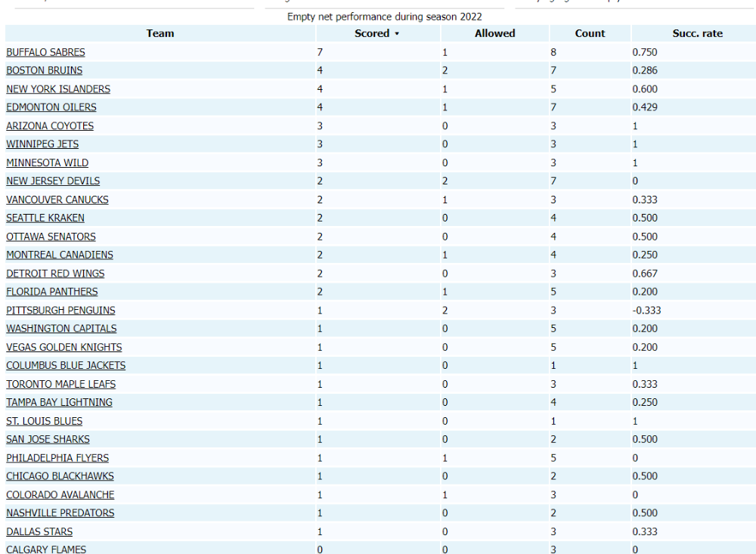Screen dimensions: 756x554
Task: Select Edmonton Oilers success rate 0.429
Action: (645, 107)
